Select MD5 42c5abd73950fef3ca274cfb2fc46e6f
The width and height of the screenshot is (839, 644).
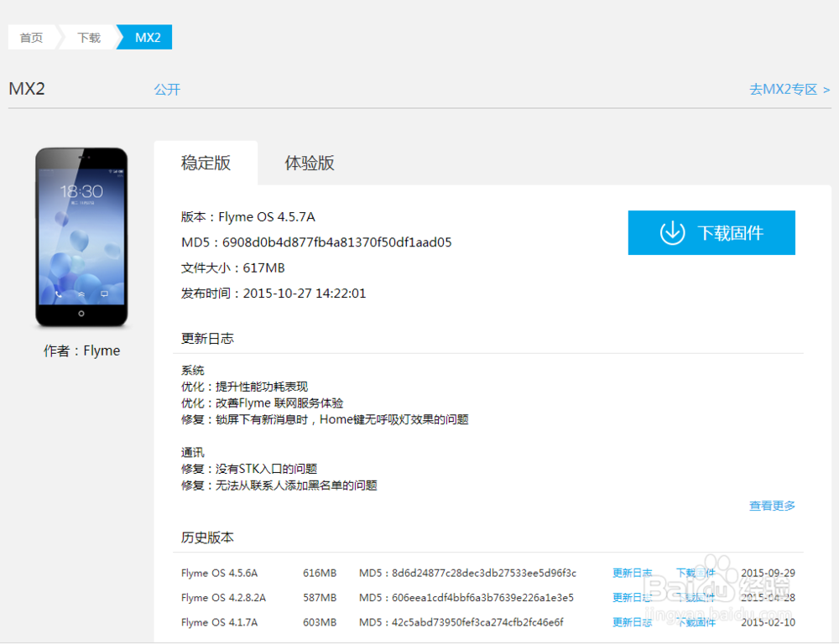pyautogui.click(x=477, y=622)
